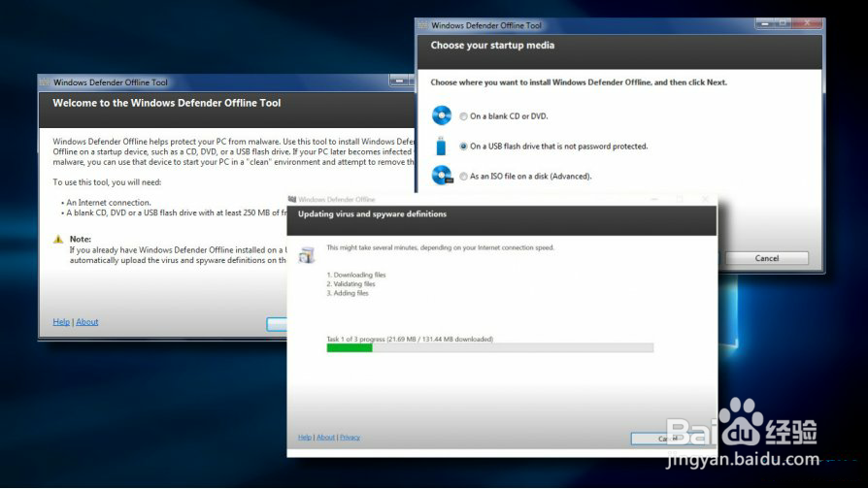Image resolution: width=868 pixels, height=489 pixels.
Task: Open the About link in updating definitions window
Action: [x=325, y=437]
